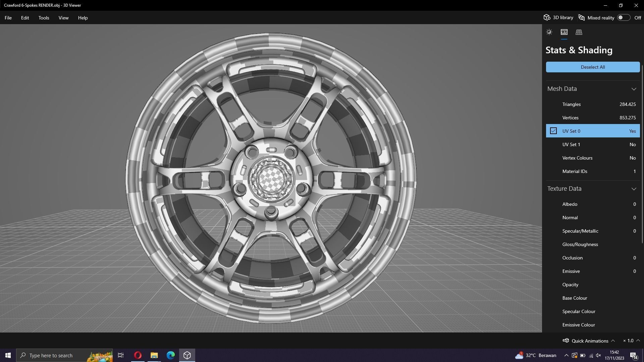Click the 3D Viewer taskbar icon
The width and height of the screenshot is (644, 362).
(187, 355)
